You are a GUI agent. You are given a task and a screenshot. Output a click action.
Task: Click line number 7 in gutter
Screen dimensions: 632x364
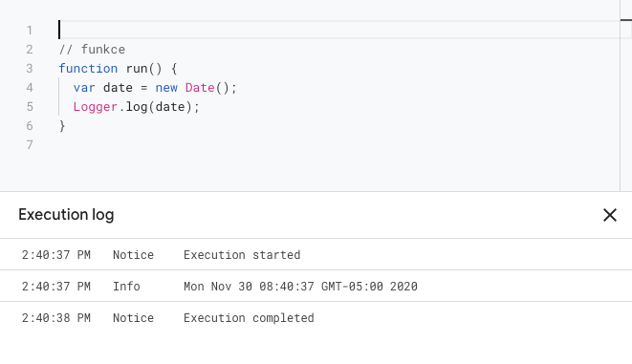(x=30, y=145)
